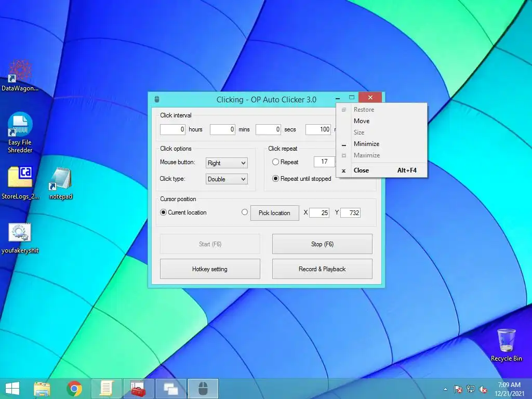Close the OP Auto Clicker window
Viewport: 532px width, 399px height.
(370, 97)
